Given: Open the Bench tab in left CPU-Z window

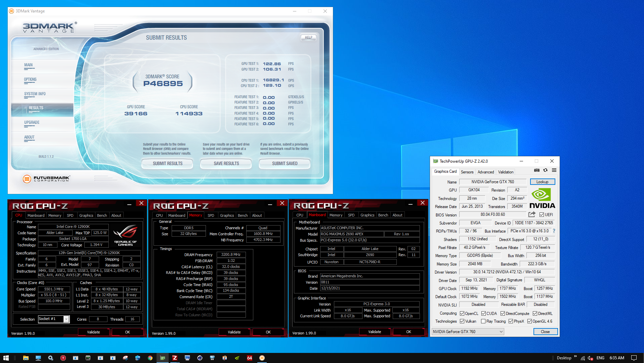Looking at the screenshot, I should coord(102,215).
